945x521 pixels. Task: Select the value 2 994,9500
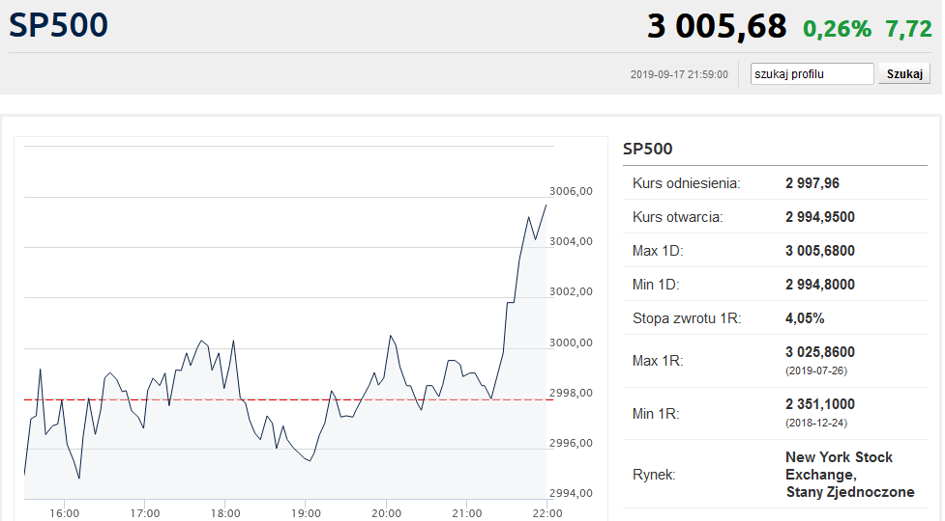pos(820,217)
